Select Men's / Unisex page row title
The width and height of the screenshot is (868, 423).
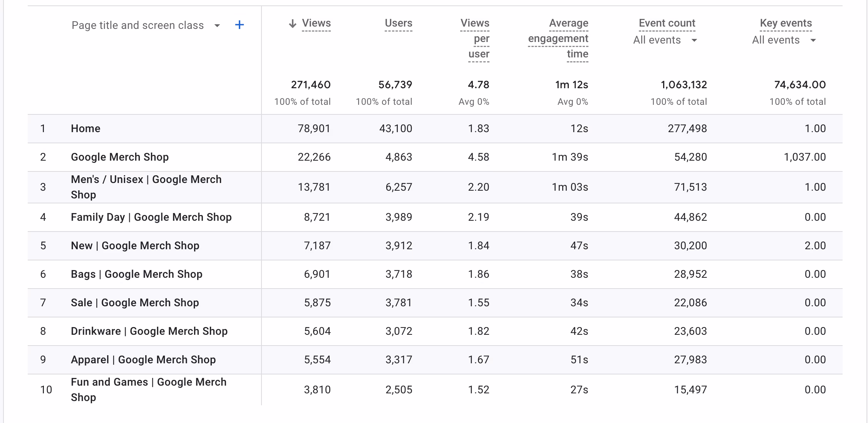coord(146,187)
